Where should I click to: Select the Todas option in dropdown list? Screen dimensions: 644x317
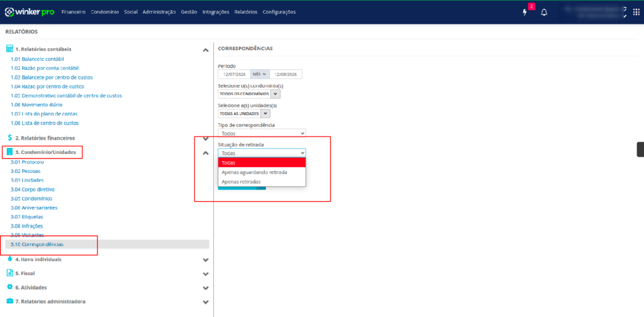coord(262,163)
